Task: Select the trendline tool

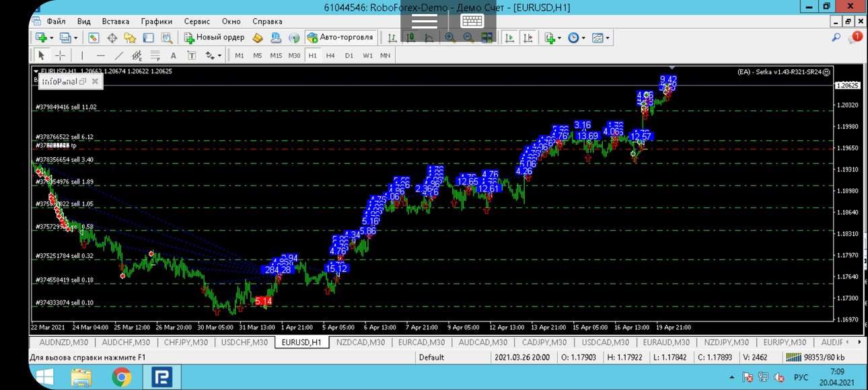Action: tap(118, 55)
